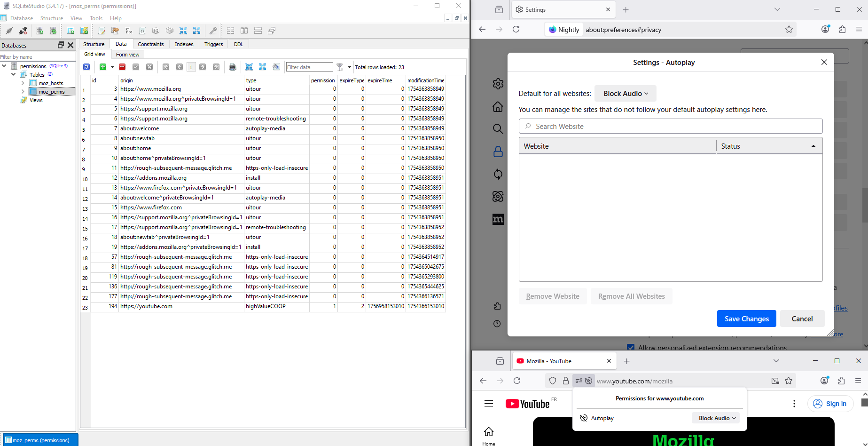
Task: Click the Search Website input field
Action: pos(670,127)
